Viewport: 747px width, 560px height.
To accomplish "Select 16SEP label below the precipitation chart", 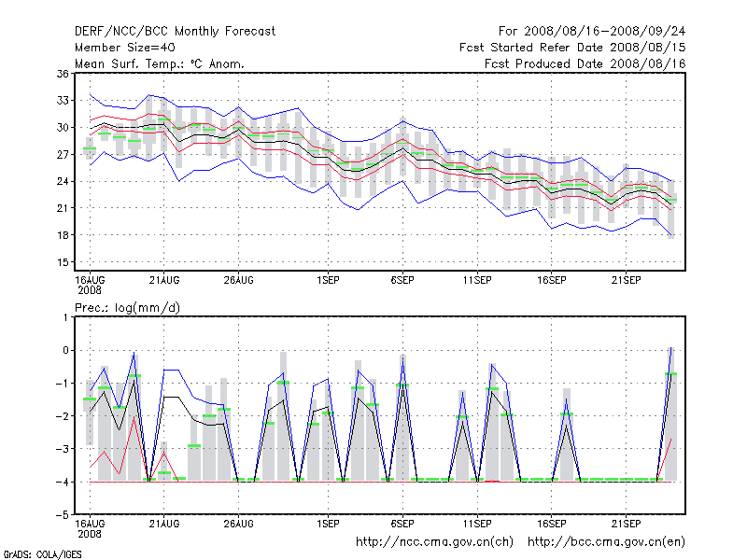I will [551, 525].
